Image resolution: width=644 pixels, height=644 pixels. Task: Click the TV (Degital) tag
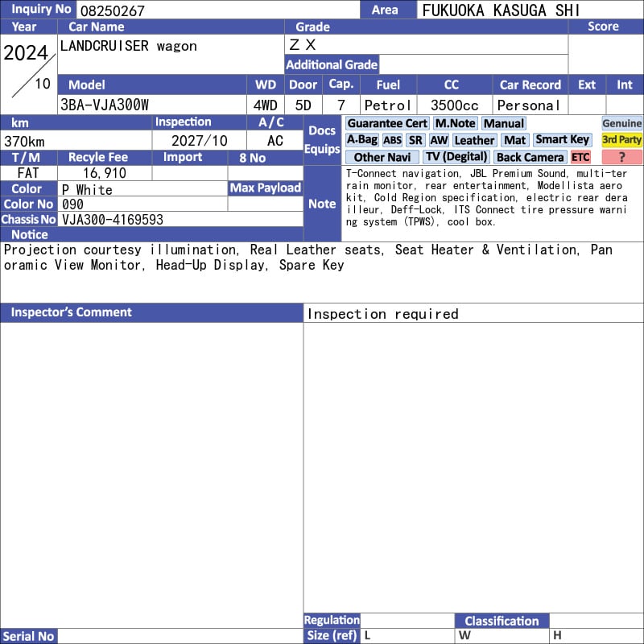456,157
